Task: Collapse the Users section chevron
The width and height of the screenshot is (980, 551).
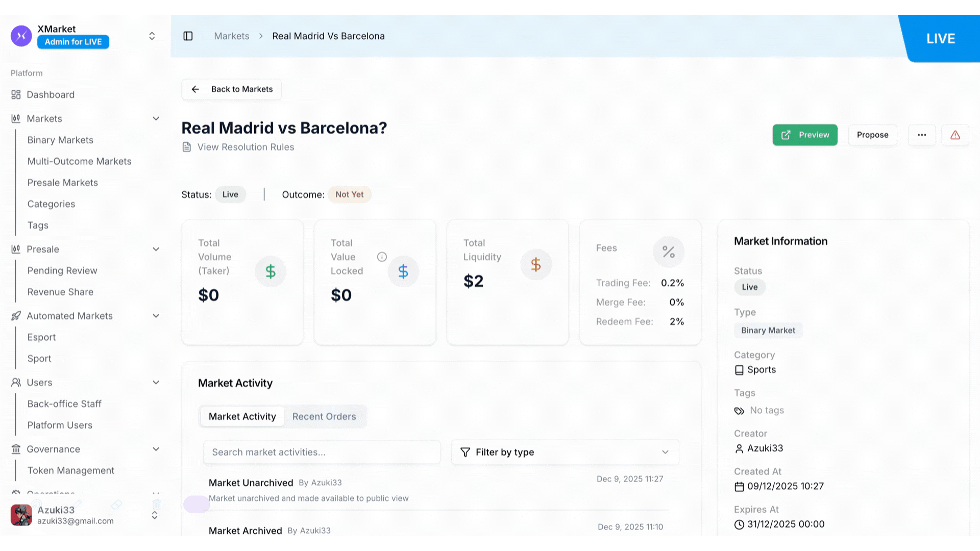Action: (x=156, y=383)
